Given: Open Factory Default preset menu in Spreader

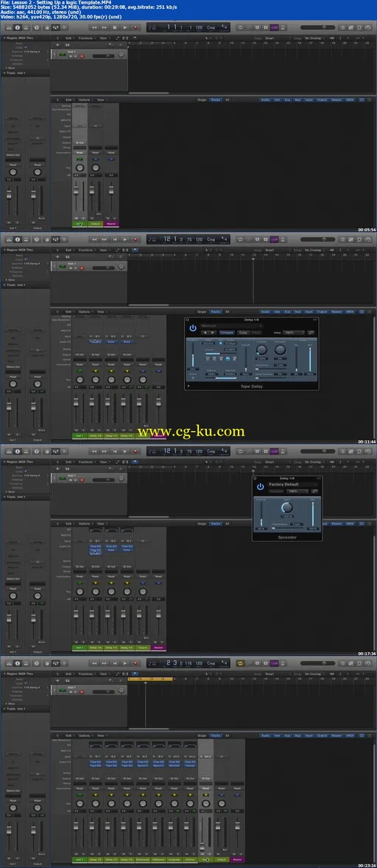Looking at the screenshot, I should 293,484.
